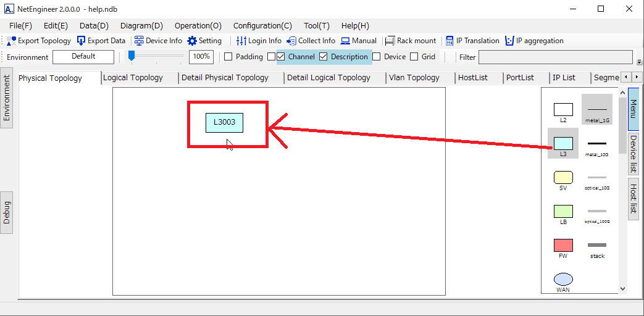This screenshot has height=316, width=644.
Task: Click the Export Topology toolbar icon
Action: click(12, 41)
